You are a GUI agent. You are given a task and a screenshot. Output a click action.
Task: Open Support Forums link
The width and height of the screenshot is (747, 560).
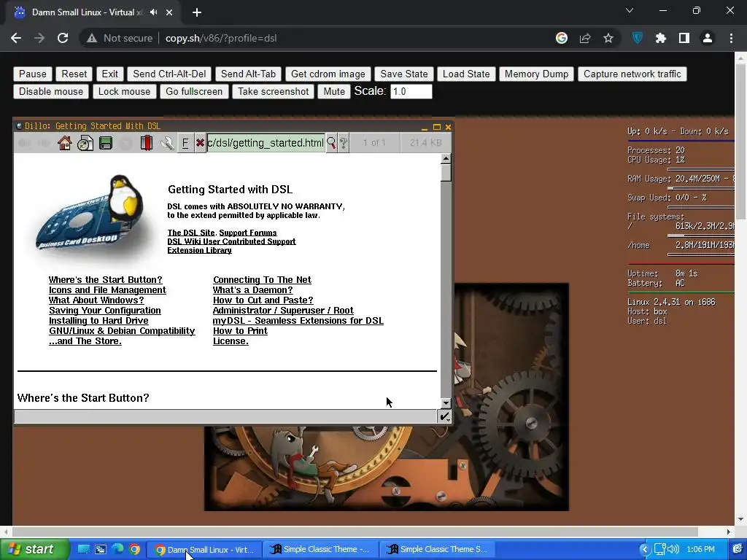248,233
